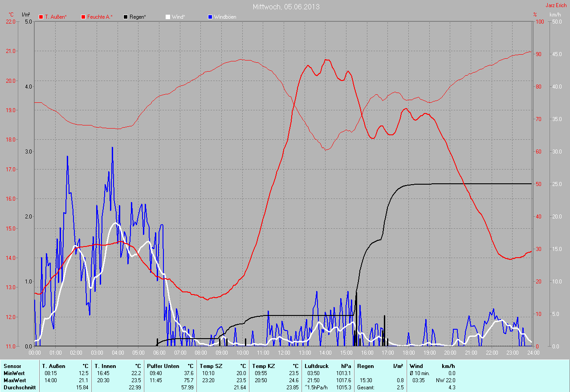
Task: Select Temp SZ minimum value 20.0
Action: 241,373
